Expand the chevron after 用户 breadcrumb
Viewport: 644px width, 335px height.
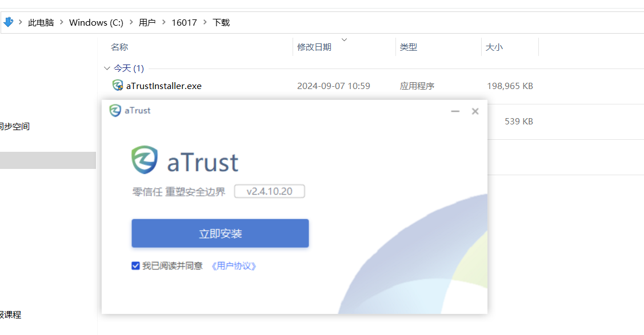coord(163,22)
